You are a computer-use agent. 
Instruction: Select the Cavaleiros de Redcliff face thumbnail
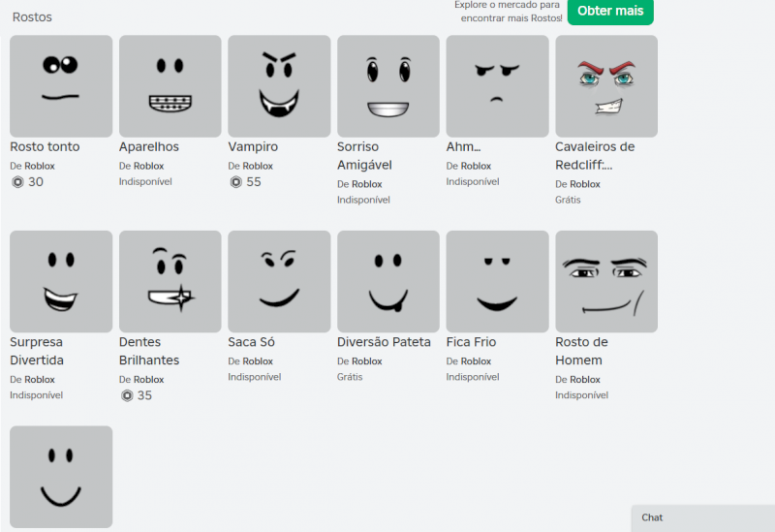point(606,86)
